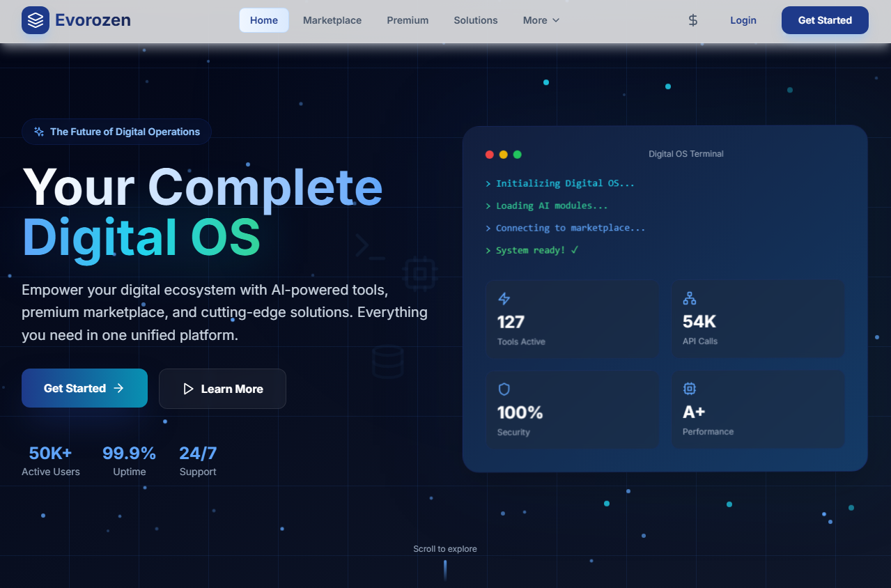Click the network API Calls icon
The image size is (891, 588).
690,298
